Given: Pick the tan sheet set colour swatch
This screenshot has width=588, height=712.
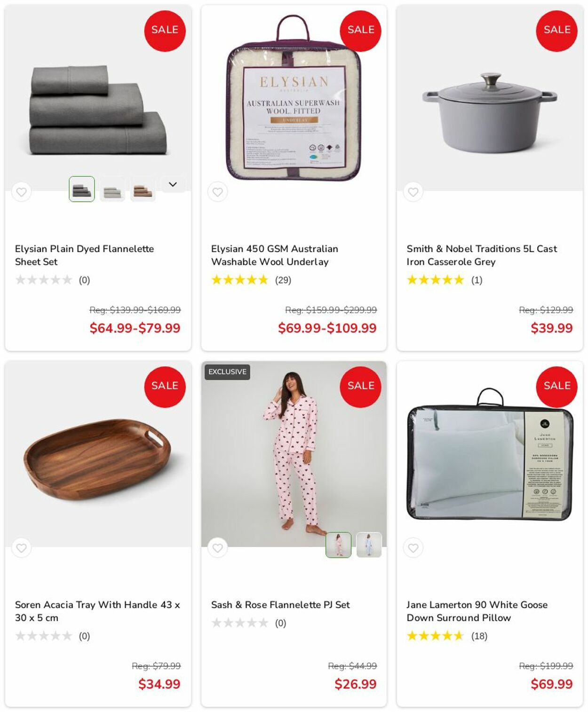Looking at the screenshot, I should click(x=143, y=189).
